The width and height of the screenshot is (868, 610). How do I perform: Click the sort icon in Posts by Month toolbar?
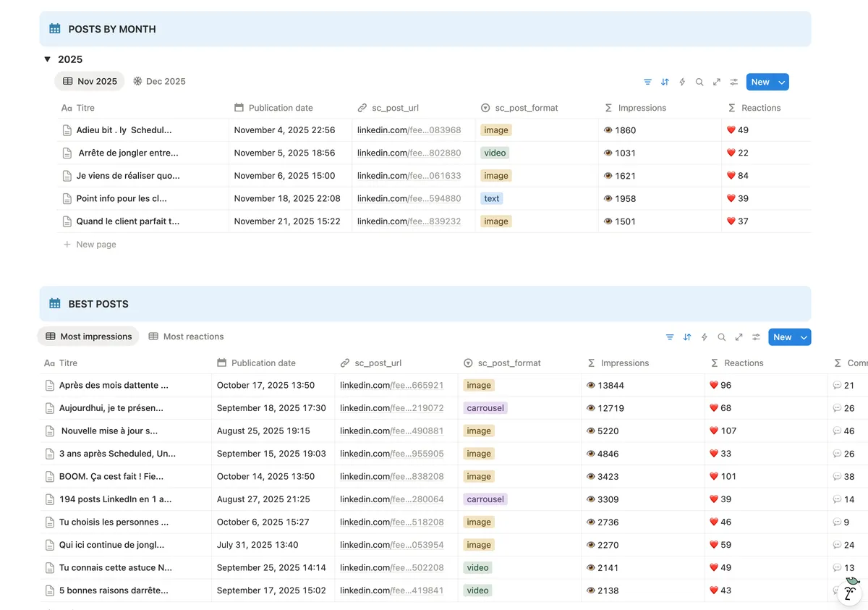click(665, 82)
